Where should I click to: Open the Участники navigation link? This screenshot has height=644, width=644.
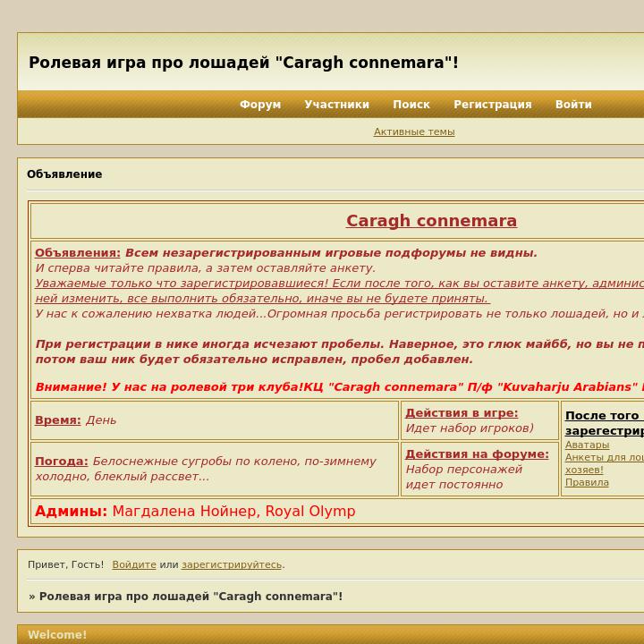coord(337,105)
